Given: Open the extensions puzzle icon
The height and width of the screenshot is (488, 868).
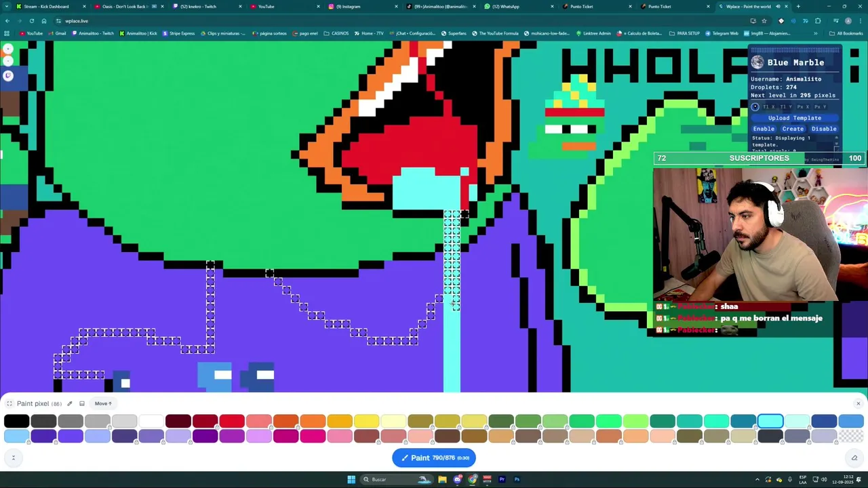Looking at the screenshot, I should [x=818, y=21].
